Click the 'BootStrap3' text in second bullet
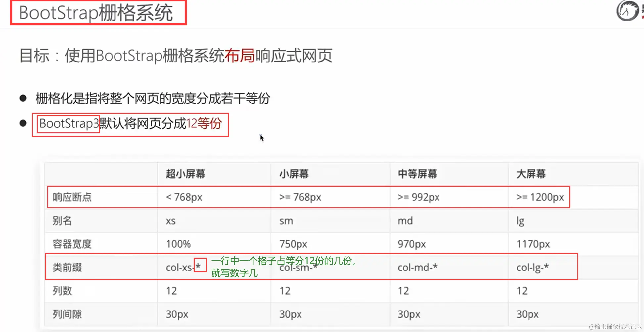The width and height of the screenshot is (644, 332). coord(69,124)
